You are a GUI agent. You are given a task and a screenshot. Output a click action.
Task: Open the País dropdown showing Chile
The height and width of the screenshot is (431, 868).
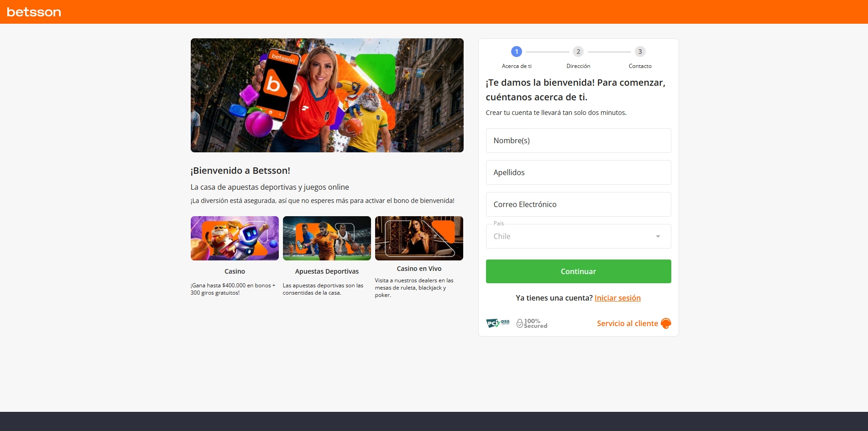click(x=578, y=236)
